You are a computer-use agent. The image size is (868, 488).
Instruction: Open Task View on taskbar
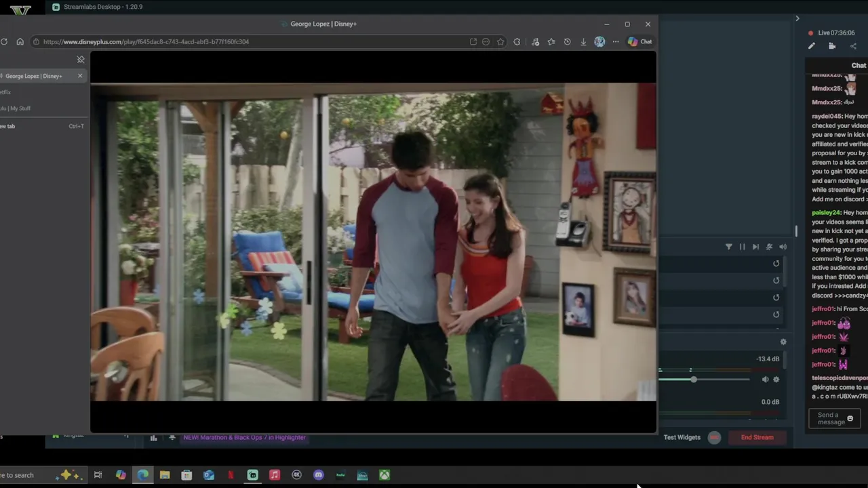pos(98,475)
